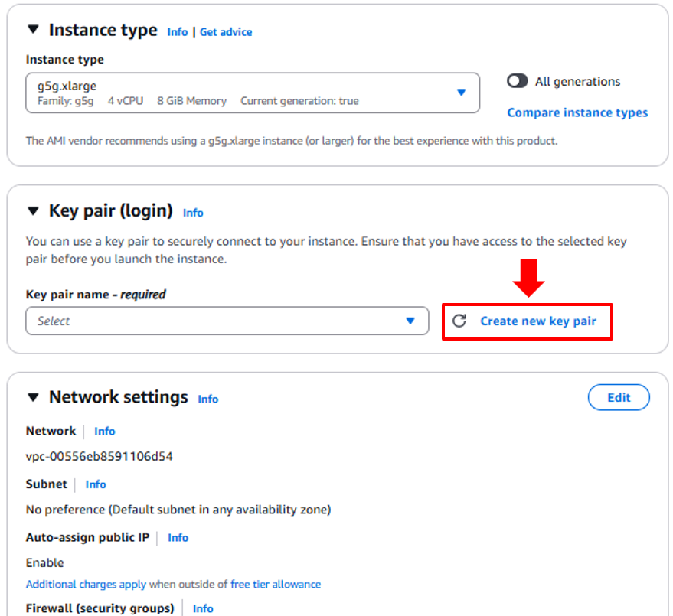Viewport: 673px width, 616px height.
Task: Open the g5g.xlarge instance type dropdown
Action: tap(253, 93)
